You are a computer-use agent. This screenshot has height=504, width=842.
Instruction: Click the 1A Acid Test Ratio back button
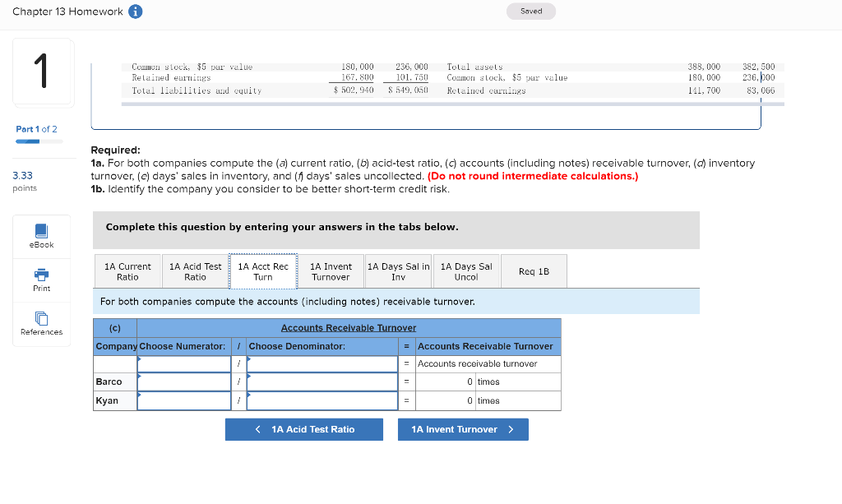303,429
